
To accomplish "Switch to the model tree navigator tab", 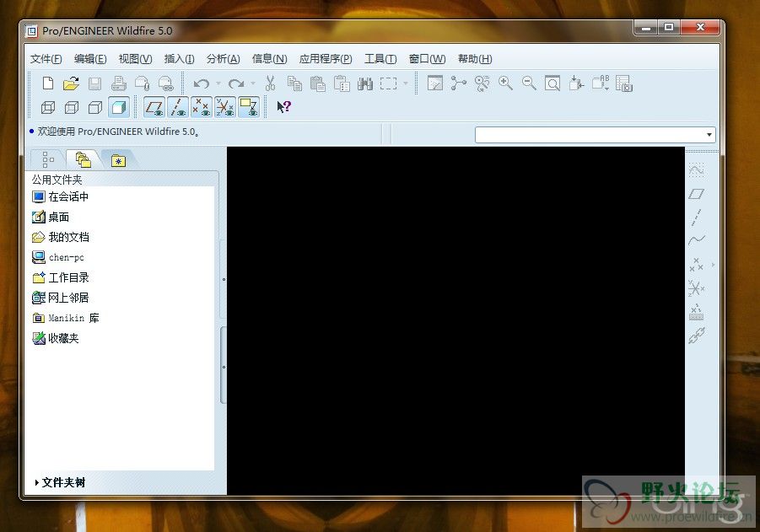I will pos(48,159).
